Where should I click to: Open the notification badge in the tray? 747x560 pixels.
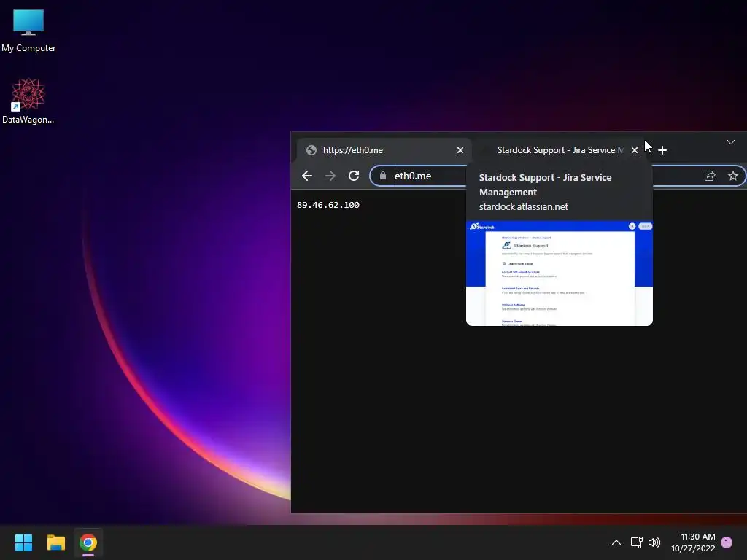point(727,542)
